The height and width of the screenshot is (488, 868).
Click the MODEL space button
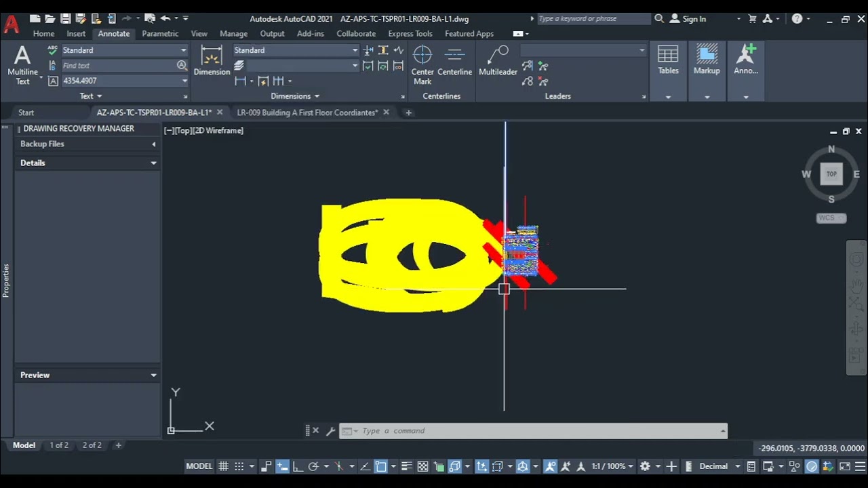(x=199, y=466)
